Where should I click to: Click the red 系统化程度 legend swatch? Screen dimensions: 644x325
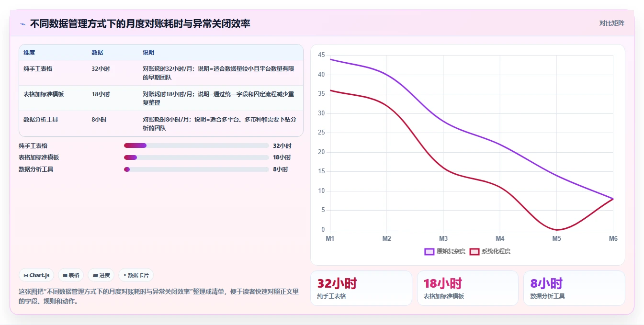tap(475, 251)
